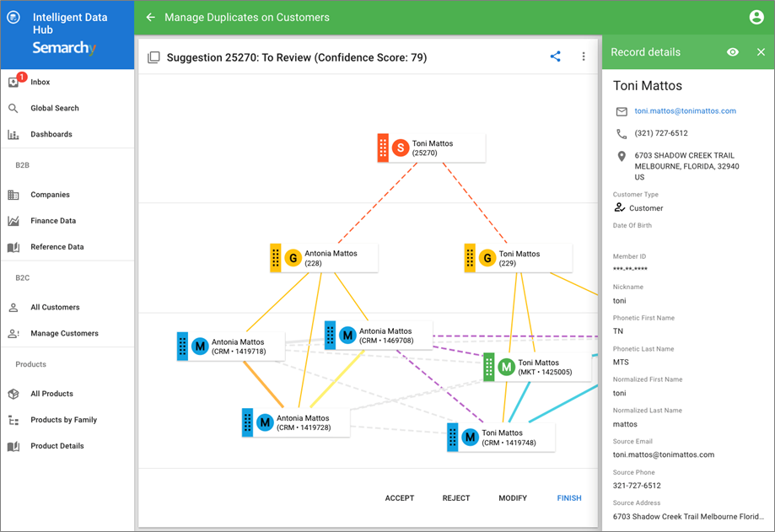Click the All Products cube icon
The width and height of the screenshot is (775, 532).
13,394
